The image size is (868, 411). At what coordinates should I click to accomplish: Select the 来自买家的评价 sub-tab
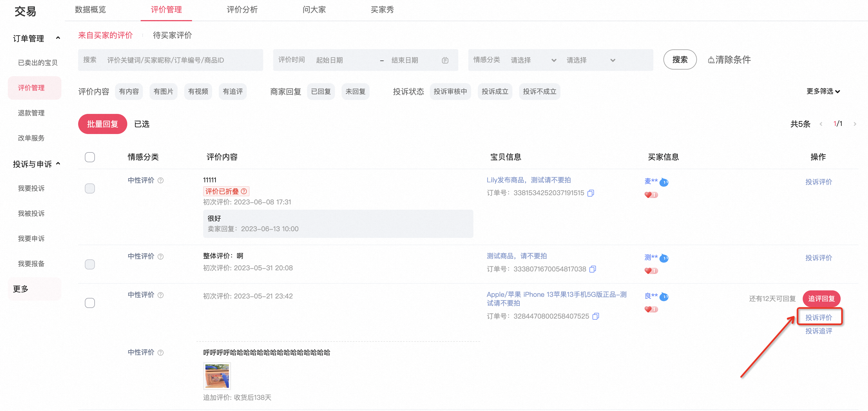coord(105,35)
